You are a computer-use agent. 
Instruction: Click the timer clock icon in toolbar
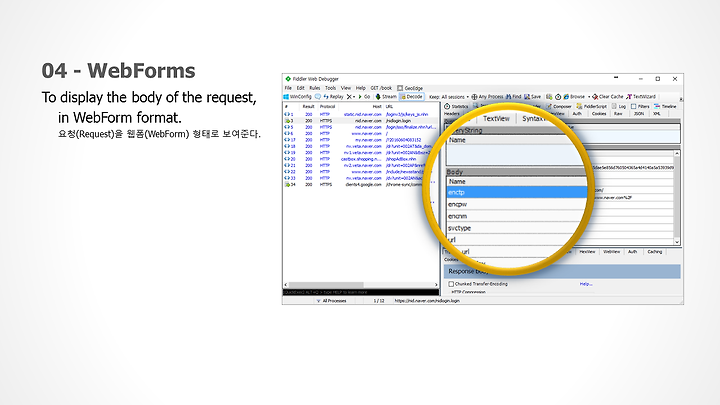coord(558,97)
